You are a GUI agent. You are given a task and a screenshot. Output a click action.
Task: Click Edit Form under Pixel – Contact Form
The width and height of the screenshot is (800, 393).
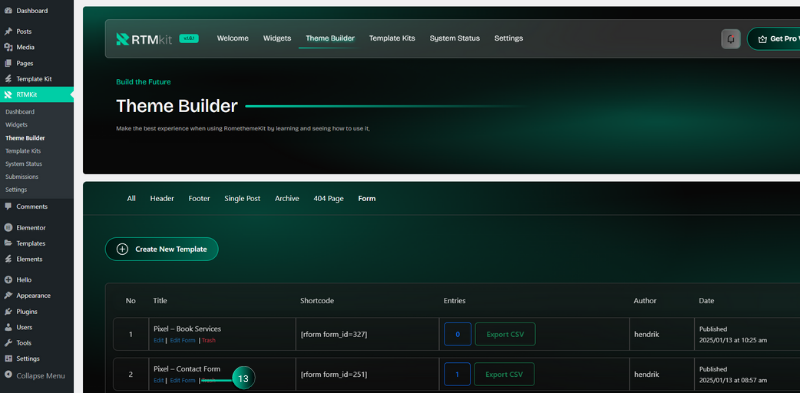point(183,380)
